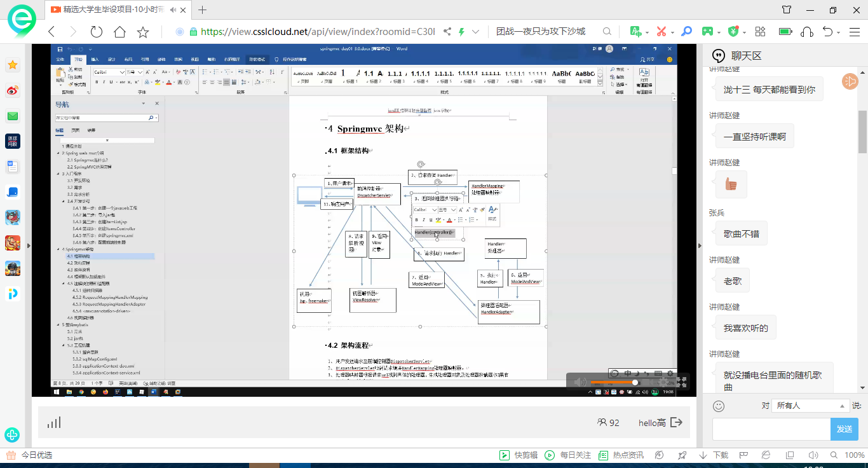The width and height of the screenshot is (868, 468).
Task: Open the green game controller extension
Action: (707, 31)
